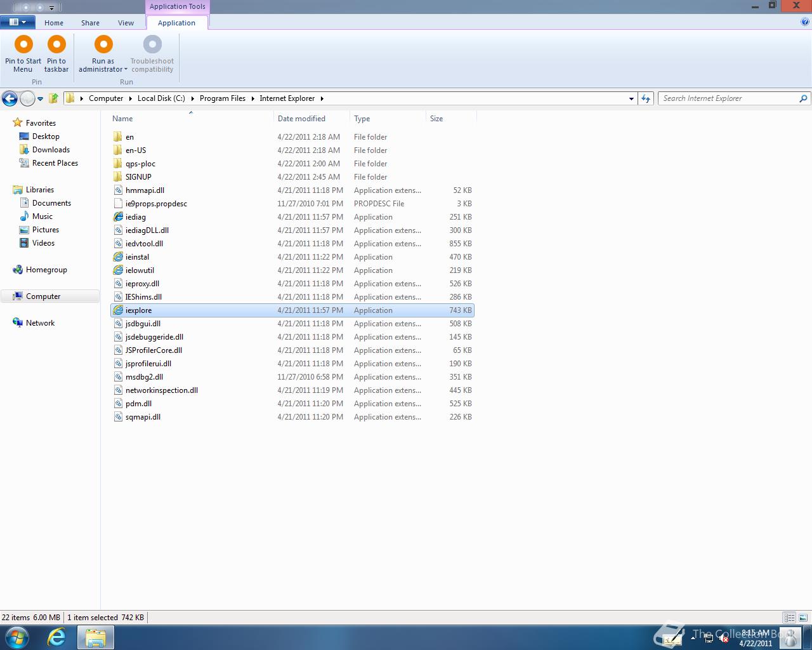This screenshot has height=650, width=812.
Task: Select the IEShims.dll file name
Action: click(143, 297)
